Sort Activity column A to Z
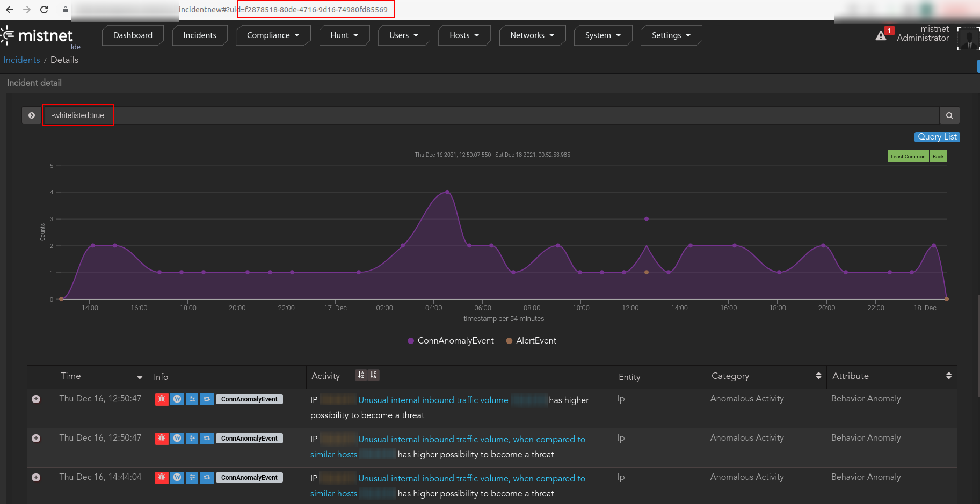The image size is (980, 504). click(361, 375)
